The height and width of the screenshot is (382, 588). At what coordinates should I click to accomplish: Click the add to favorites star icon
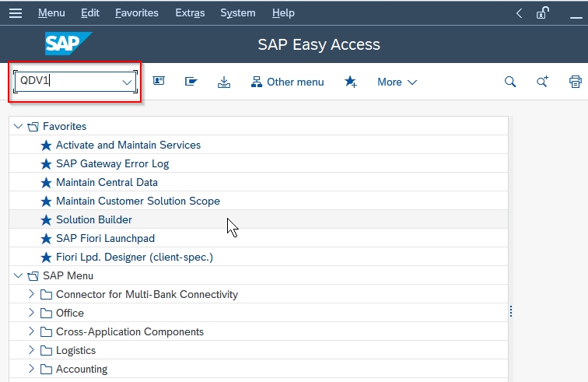pyautogui.click(x=351, y=82)
